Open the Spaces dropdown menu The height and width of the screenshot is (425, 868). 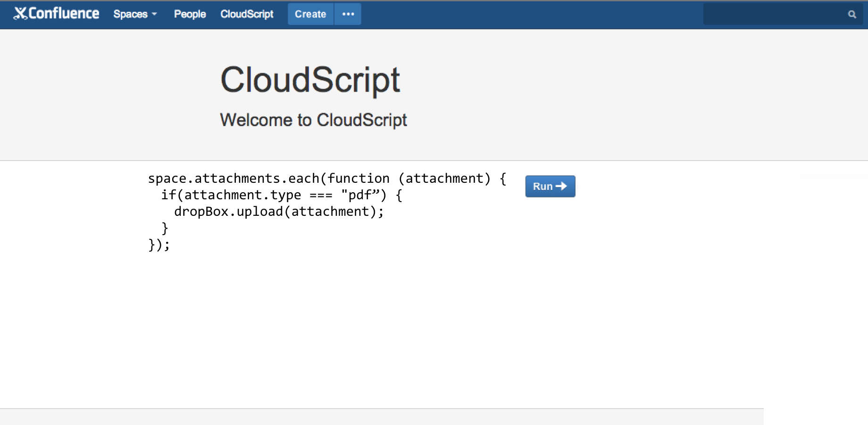[x=135, y=14]
